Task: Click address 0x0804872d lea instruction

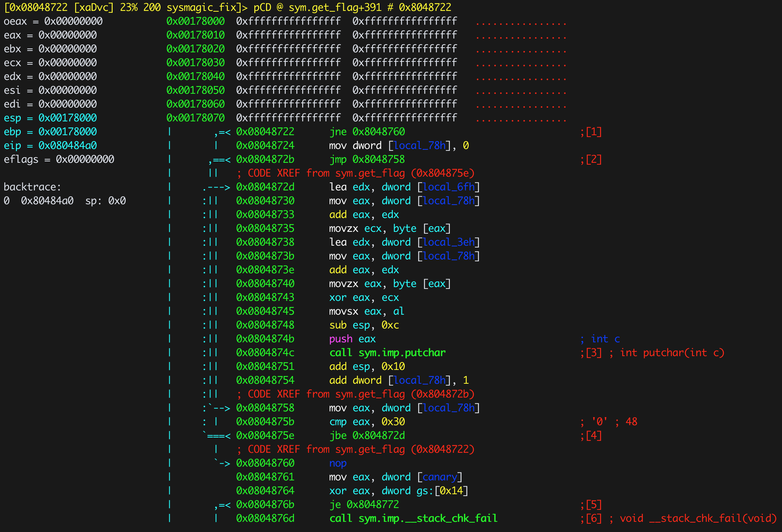Action: 265,187
